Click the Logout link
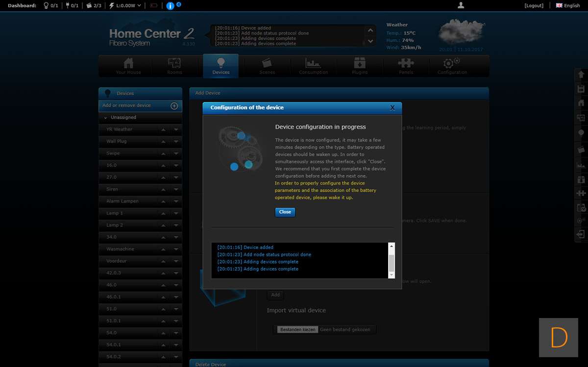This screenshot has width=588, height=367. [534, 6]
